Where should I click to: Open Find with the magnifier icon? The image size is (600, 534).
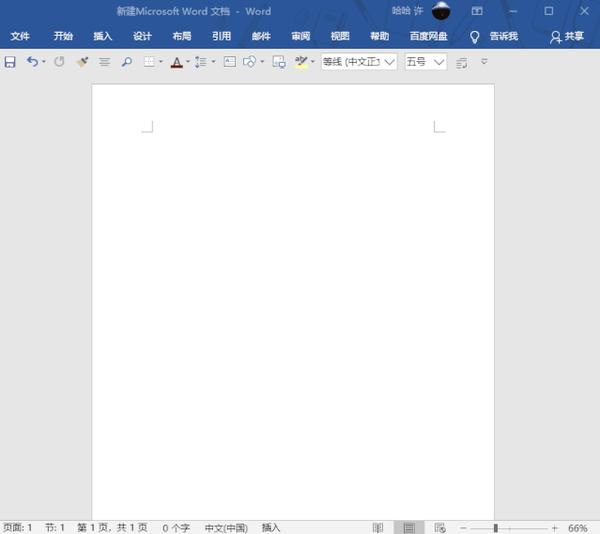click(x=127, y=62)
